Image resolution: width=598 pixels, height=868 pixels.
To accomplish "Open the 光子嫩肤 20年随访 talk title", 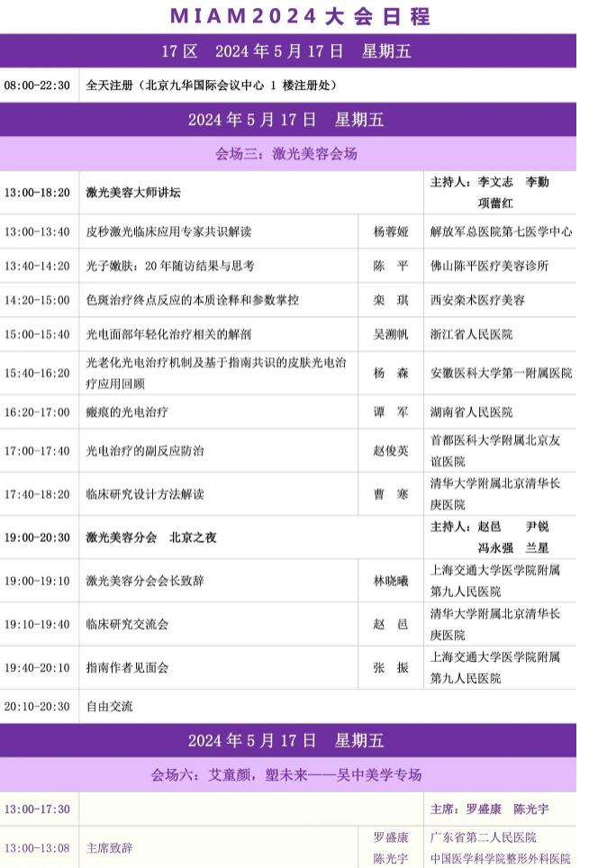I will click(x=170, y=266).
